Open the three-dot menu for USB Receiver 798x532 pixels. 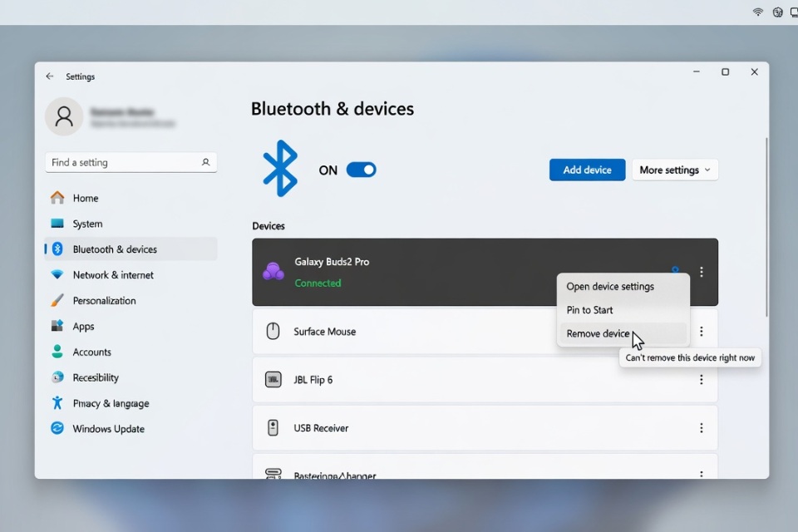702,428
